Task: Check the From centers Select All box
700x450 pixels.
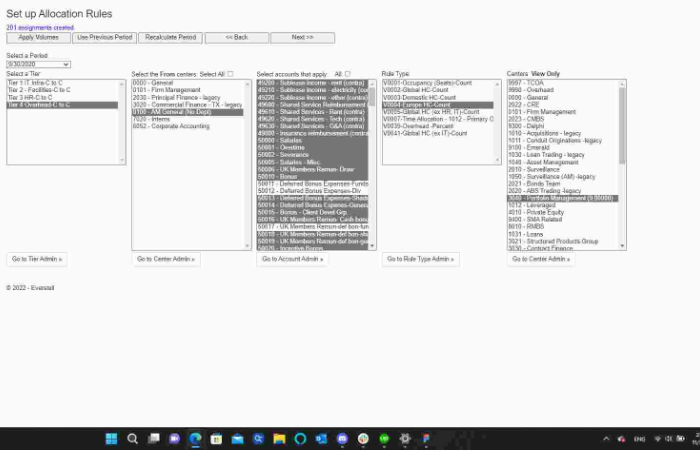Action: (230, 73)
